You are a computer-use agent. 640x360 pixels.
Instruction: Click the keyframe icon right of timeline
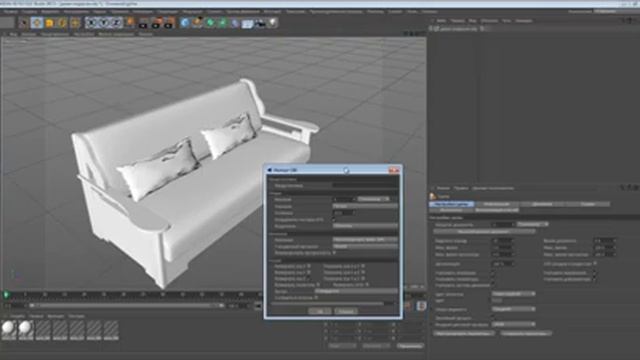421,306
